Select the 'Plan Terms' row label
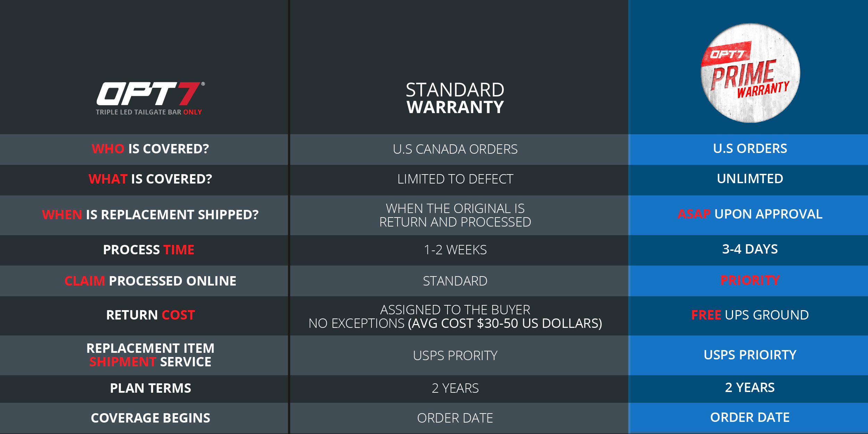 click(x=150, y=388)
